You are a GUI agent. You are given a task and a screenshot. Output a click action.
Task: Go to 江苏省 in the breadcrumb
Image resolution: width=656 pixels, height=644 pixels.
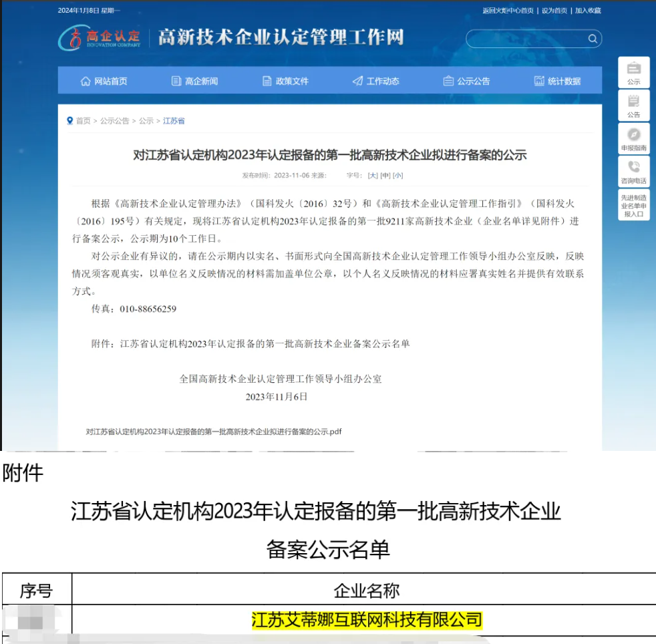174,121
